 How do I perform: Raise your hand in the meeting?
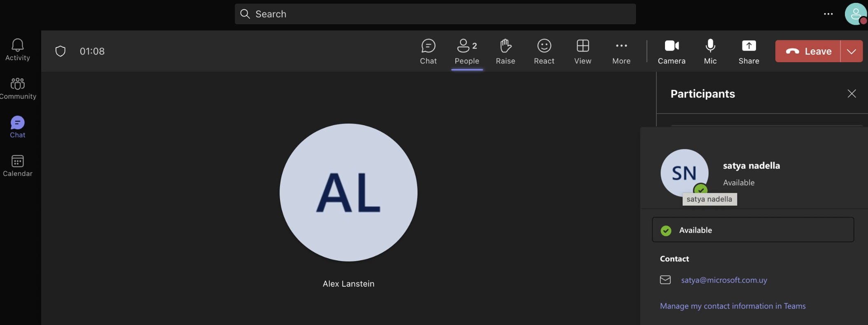point(505,51)
